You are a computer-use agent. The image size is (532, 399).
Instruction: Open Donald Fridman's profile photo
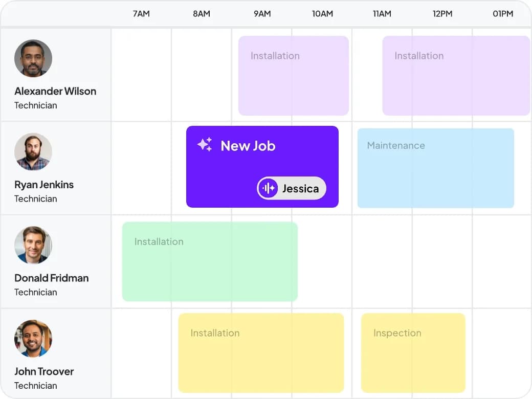tap(33, 245)
